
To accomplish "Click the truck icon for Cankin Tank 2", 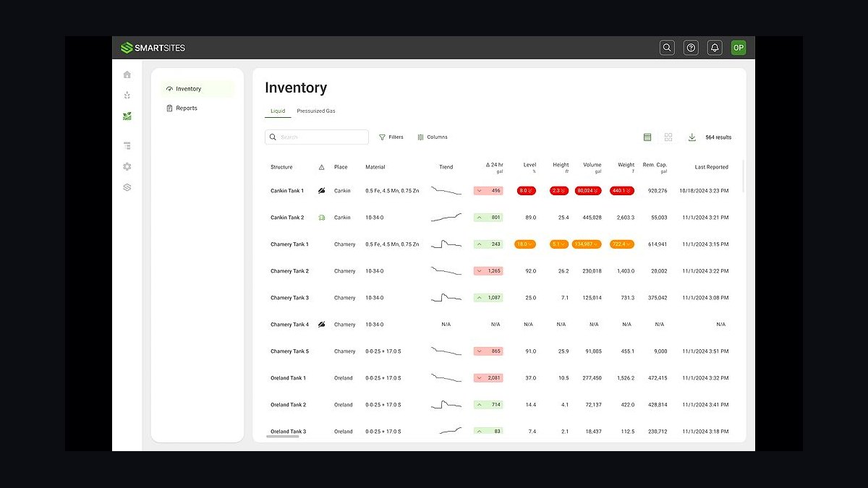I will point(322,218).
